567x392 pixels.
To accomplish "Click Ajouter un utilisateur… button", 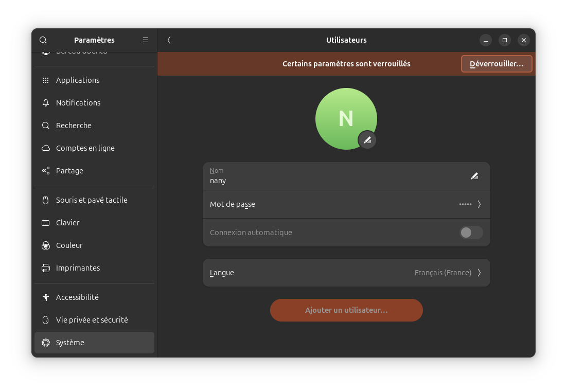I will click(x=346, y=310).
